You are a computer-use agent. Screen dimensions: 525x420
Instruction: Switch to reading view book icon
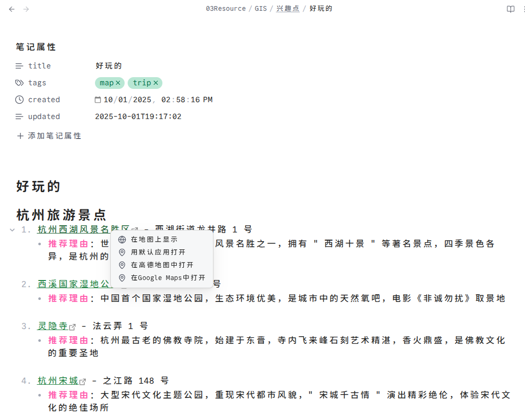point(510,9)
